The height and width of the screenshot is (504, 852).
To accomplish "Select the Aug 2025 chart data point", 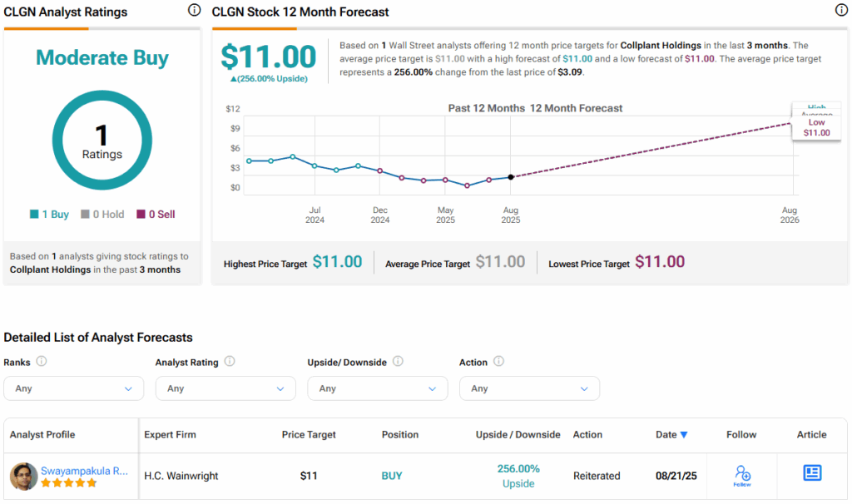I will click(510, 176).
